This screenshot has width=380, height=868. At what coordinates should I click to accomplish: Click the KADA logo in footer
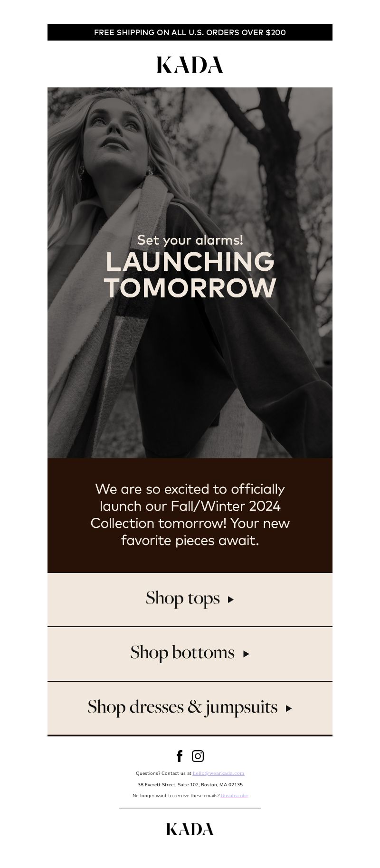click(190, 829)
